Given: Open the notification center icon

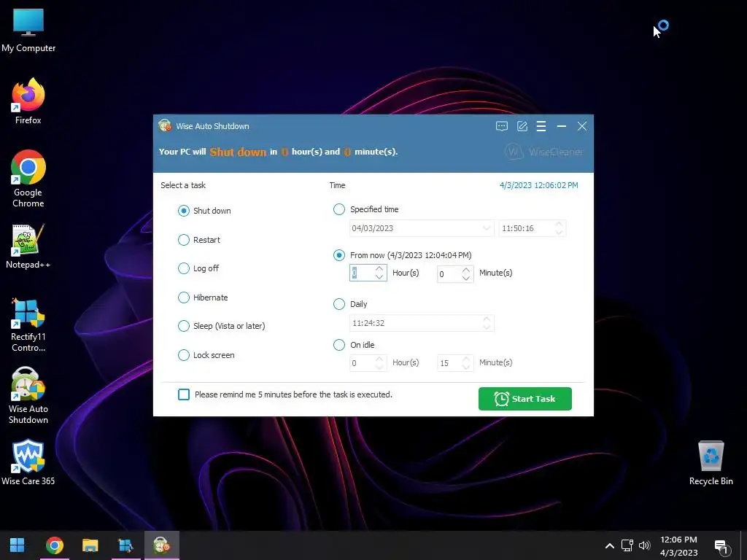Looking at the screenshot, I should [721, 547].
